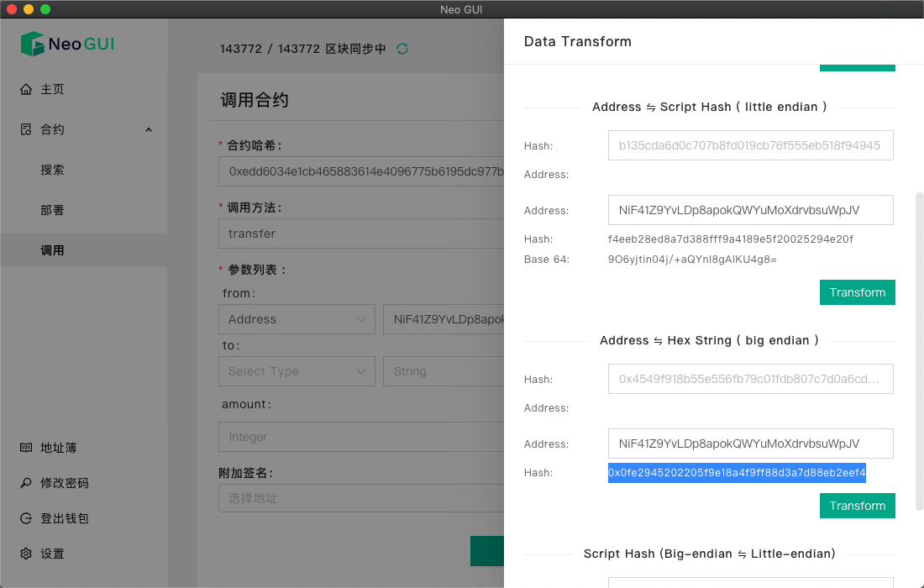Click the logout wallet icon
Screen dimensions: 924x588
pos(26,518)
